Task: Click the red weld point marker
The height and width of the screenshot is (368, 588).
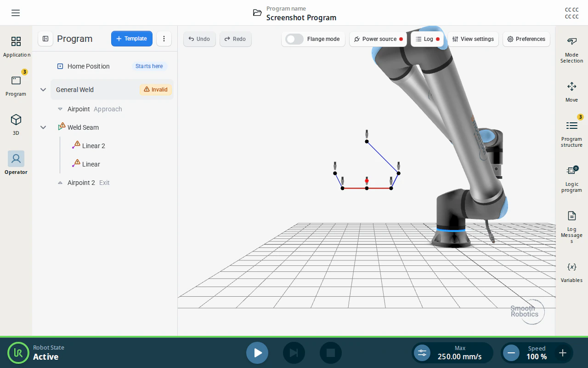Action: (x=367, y=181)
